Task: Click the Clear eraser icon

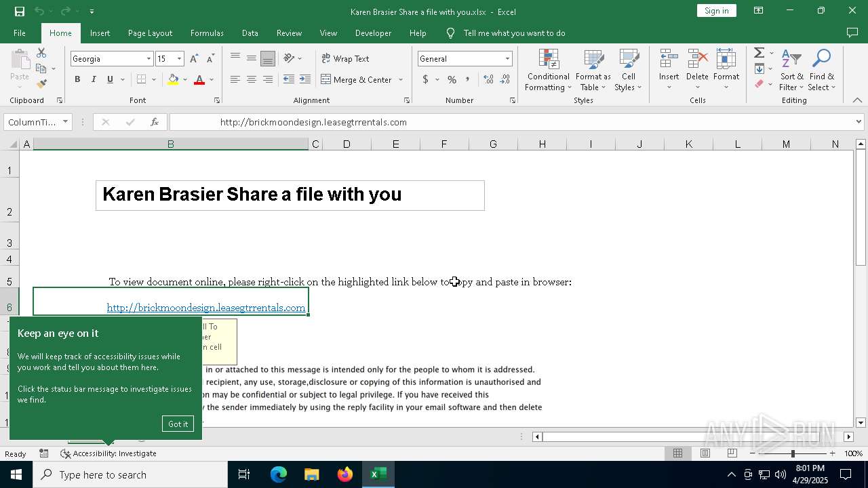Action: [759, 84]
